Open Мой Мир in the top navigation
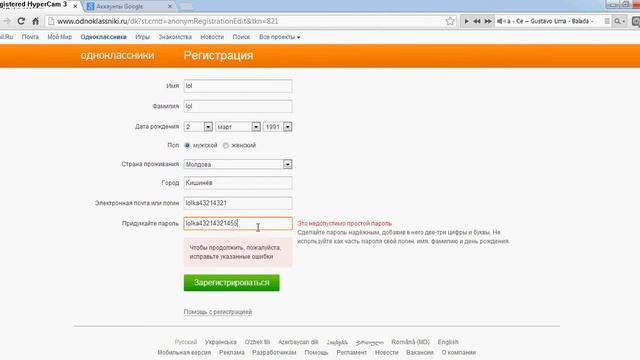 pos(60,37)
